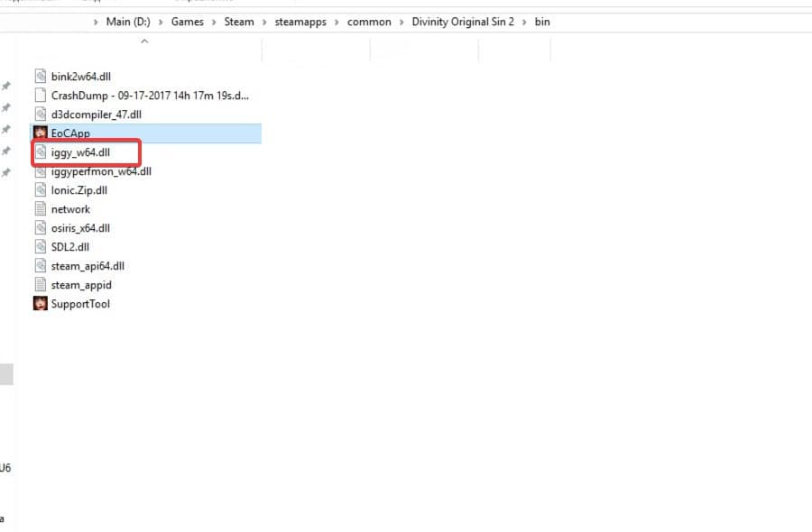Select the file name d3dcompiler_47.dll
Viewport: 812px width, 532px height.
97,115
